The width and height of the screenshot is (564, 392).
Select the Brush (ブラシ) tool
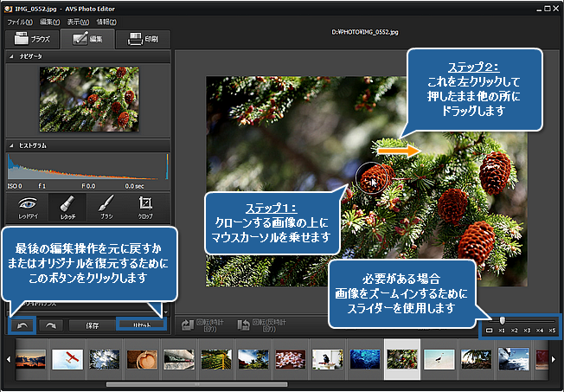106,206
